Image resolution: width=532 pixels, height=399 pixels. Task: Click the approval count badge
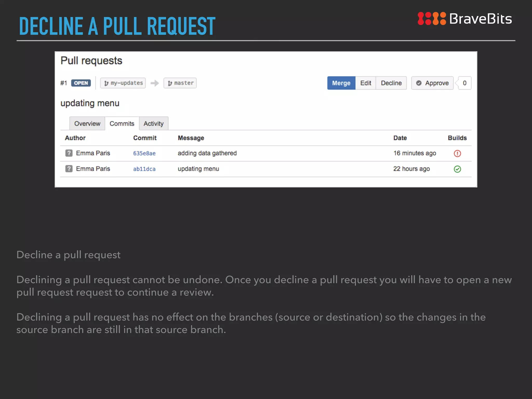point(464,83)
